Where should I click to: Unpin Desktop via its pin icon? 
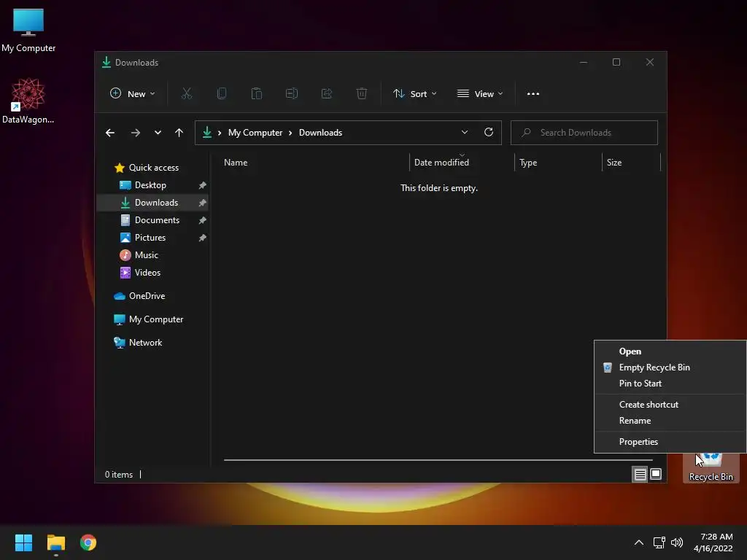tap(203, 185)
